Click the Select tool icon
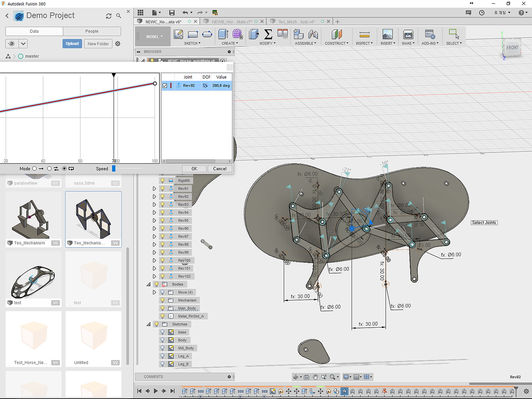532x399 pixels. [454, 34]
